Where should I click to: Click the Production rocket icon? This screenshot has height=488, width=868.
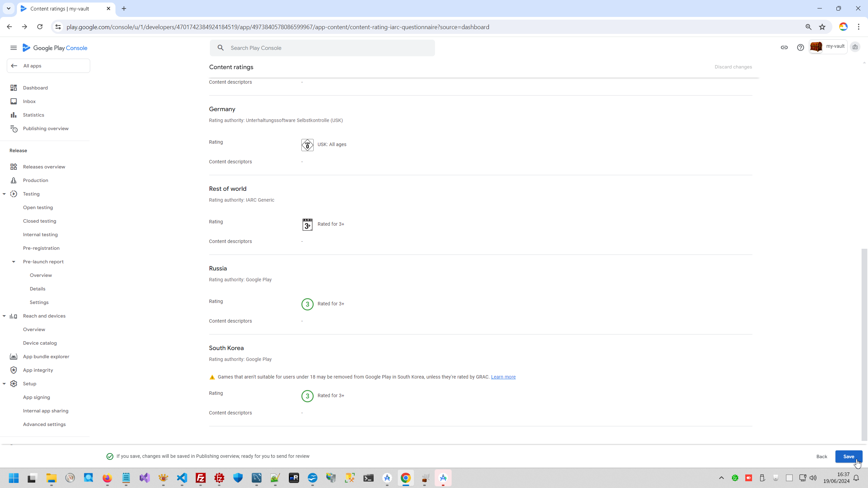[14, 180]
